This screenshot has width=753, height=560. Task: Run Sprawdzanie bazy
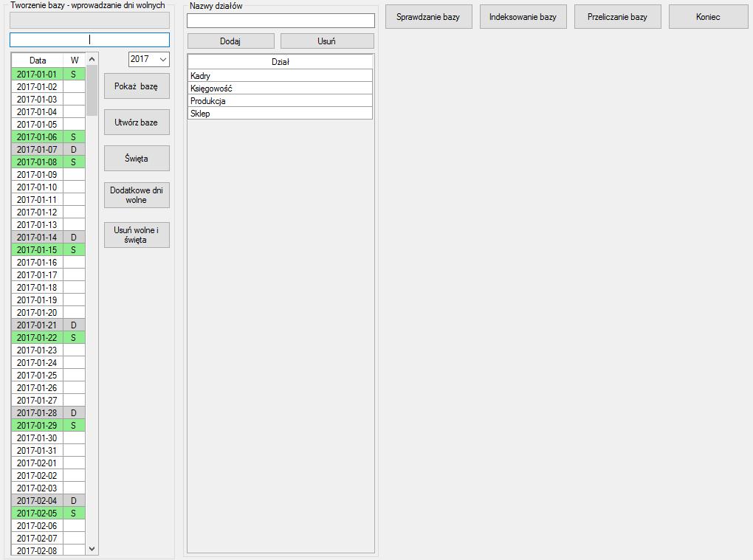click(428, 17)
